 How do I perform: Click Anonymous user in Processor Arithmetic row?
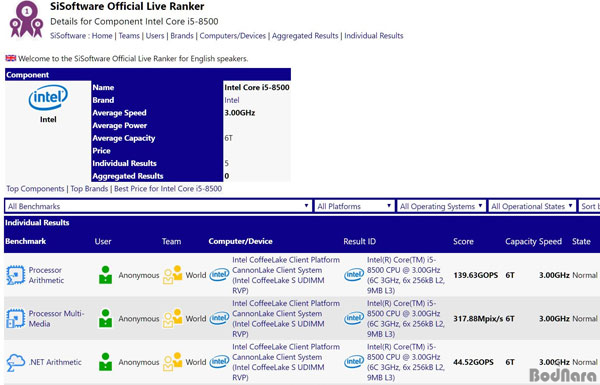tap(139, 275)
